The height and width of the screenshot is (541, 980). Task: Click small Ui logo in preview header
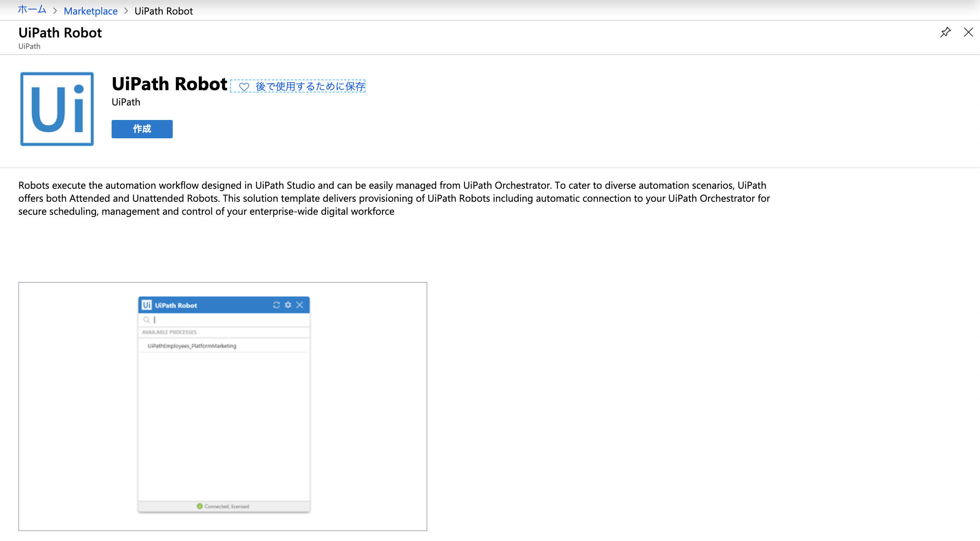tap(147, 305)
